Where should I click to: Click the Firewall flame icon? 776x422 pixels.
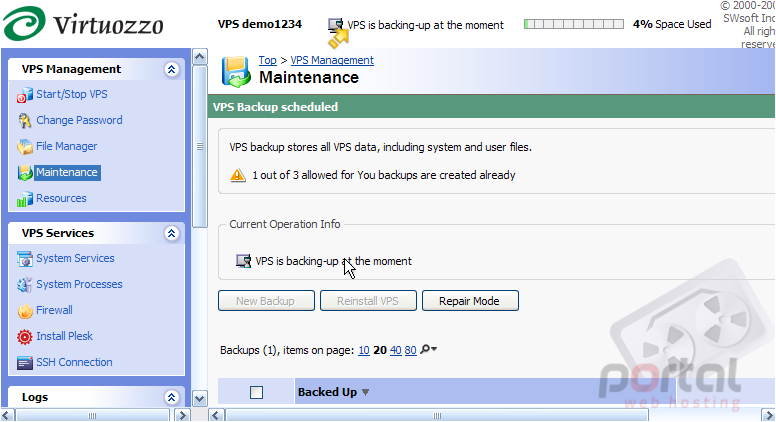[25, 311]
